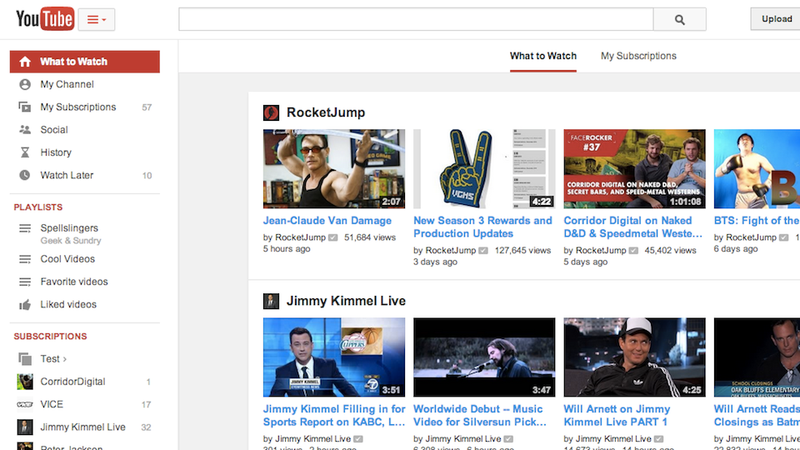
Task: Open Social in sidebar
Action: (x=54, y=130)
